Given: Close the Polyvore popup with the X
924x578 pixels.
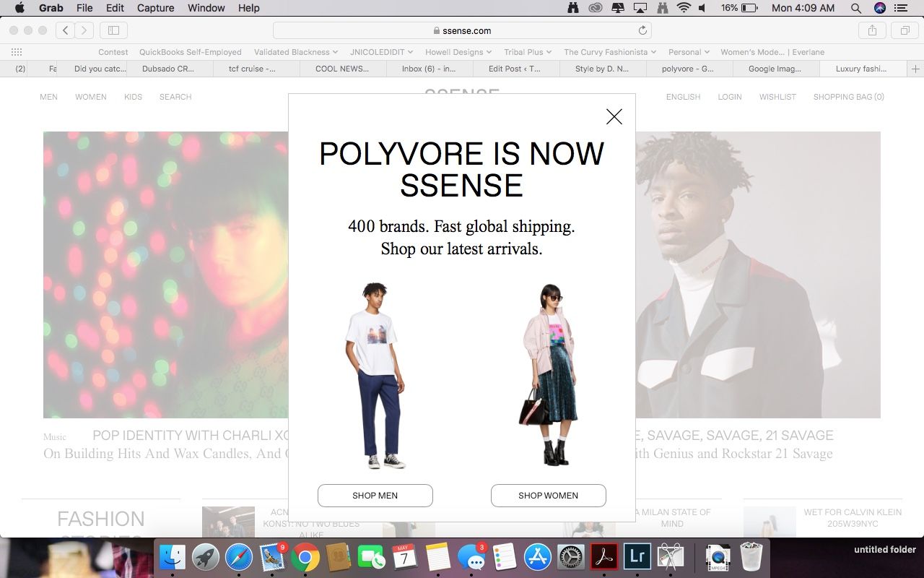Looking at the screenshot, I should 614,116.
